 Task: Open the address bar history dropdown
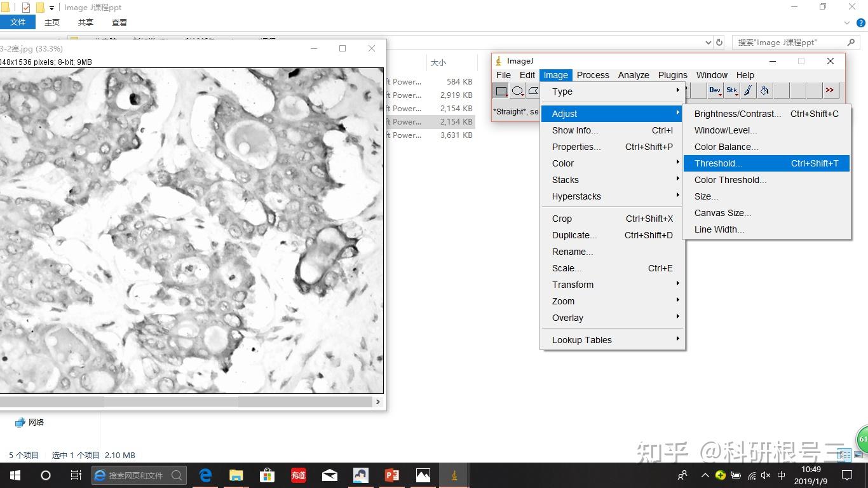709,43
